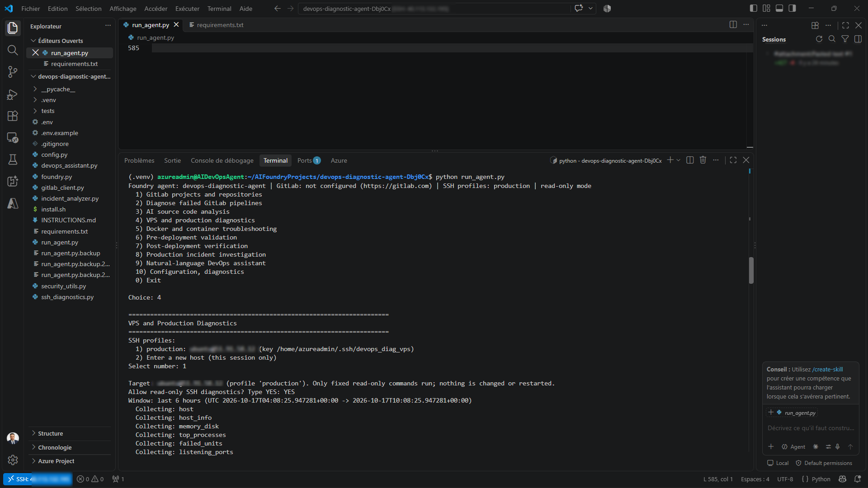The image size is (868, 488).
Task: Toggle the secondary side bar layout
Action: pos(792,8)
